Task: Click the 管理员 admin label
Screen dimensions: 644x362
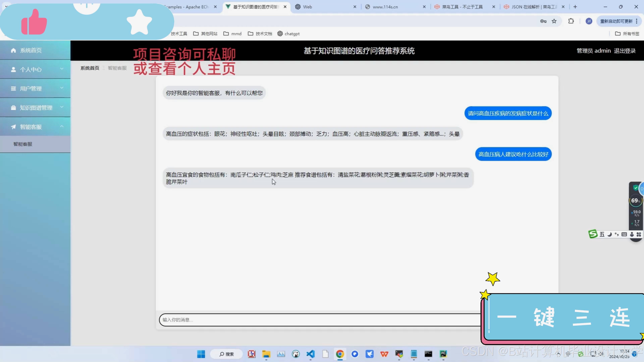Action: point(594,51)
